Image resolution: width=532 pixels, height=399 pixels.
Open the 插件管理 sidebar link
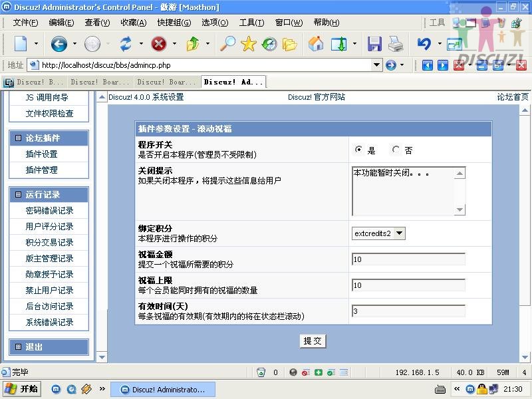[41, 170]
